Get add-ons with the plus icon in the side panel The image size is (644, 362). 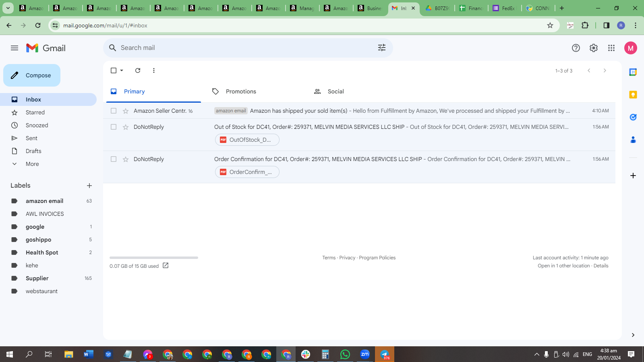click(633, 176)
